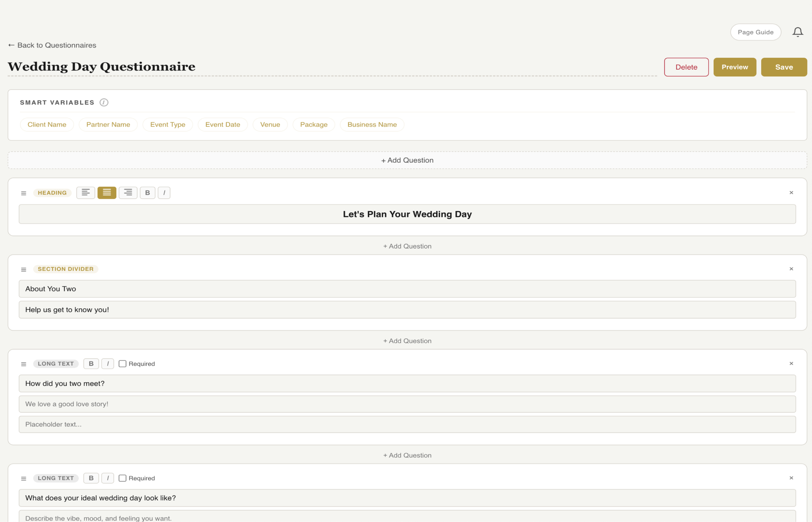The width and height of the screenshot is (812, 522).
Task: Go back to Questionnaires
Action: (52, 45)
